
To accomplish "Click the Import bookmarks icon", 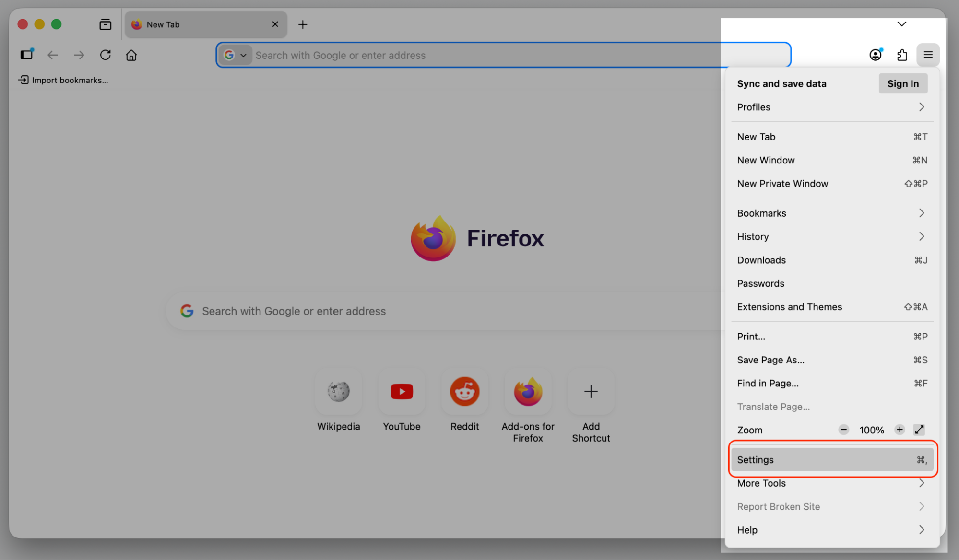I will [x=24, y=80].
